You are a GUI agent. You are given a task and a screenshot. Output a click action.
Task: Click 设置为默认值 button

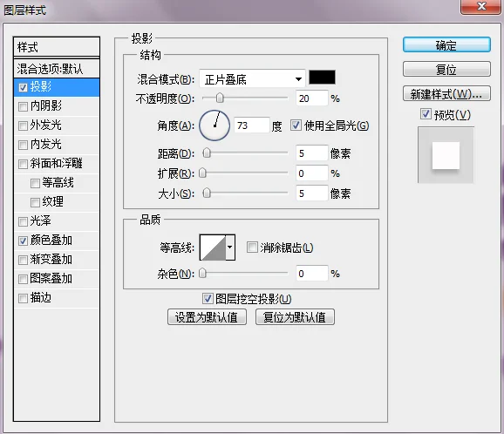point(207,317)
